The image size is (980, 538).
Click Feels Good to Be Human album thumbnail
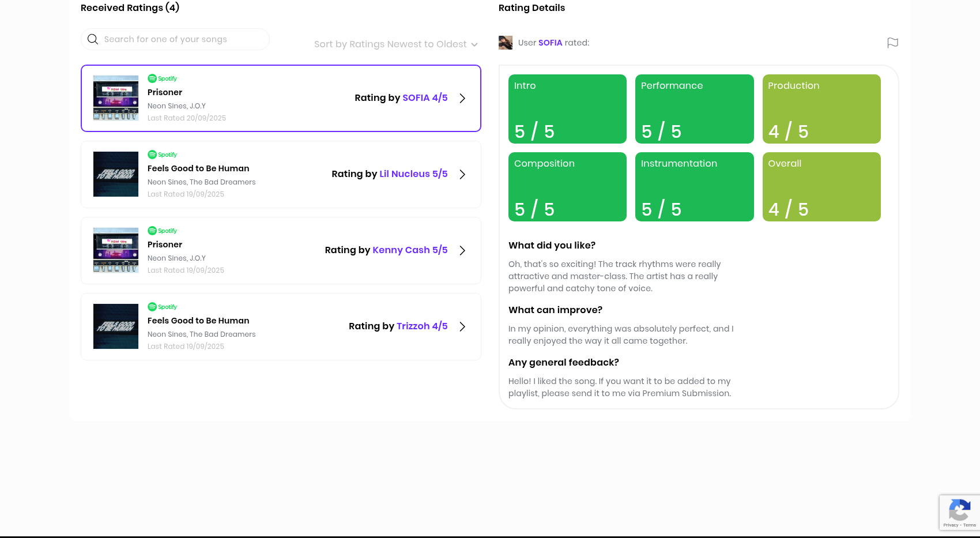[116, 174]
